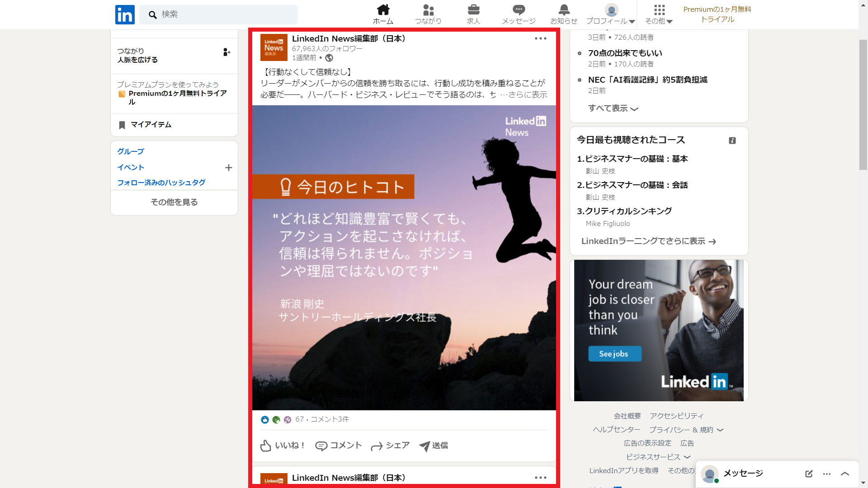This screenshot has width=868, height=488.
Task: Click その他を見る button
Action: click(174, 202)
